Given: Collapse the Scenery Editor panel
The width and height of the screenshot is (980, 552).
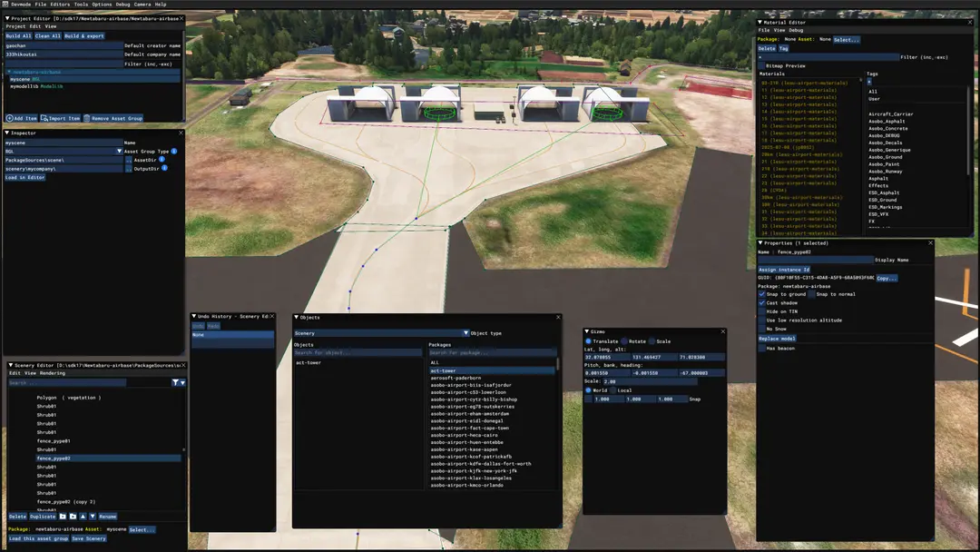Looking at the screenshot, I should (x=11, y=365).
